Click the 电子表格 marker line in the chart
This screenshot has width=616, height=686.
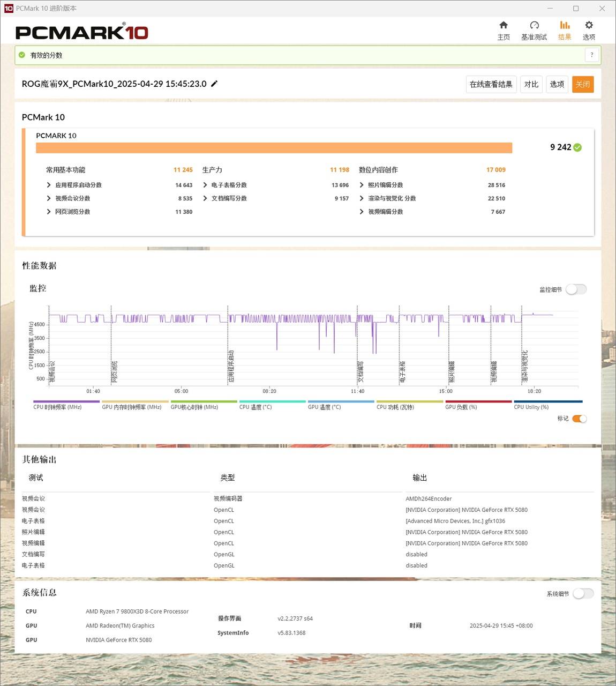(400, 346)
